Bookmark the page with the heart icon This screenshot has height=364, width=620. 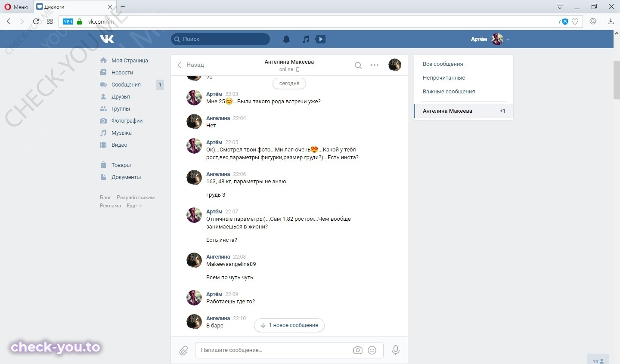point(575,22)
